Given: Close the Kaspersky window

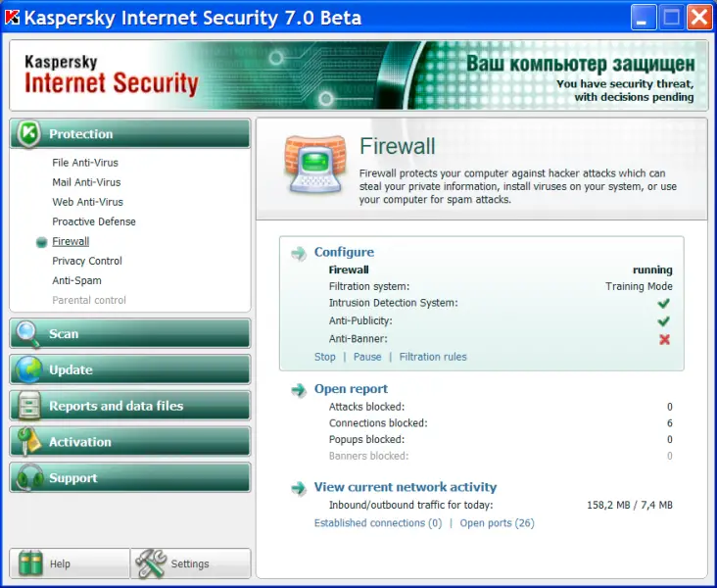Looking at the screenshot, I should pos(699,18).
